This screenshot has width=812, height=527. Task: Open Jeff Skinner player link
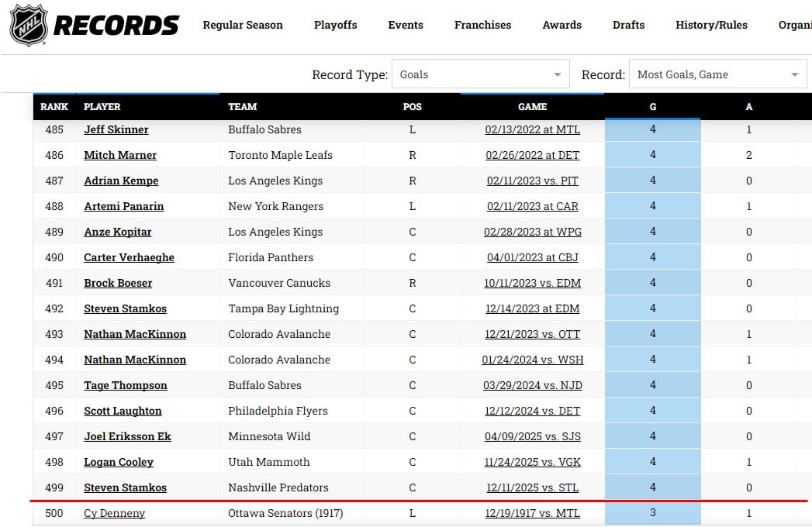pos(116,129)
